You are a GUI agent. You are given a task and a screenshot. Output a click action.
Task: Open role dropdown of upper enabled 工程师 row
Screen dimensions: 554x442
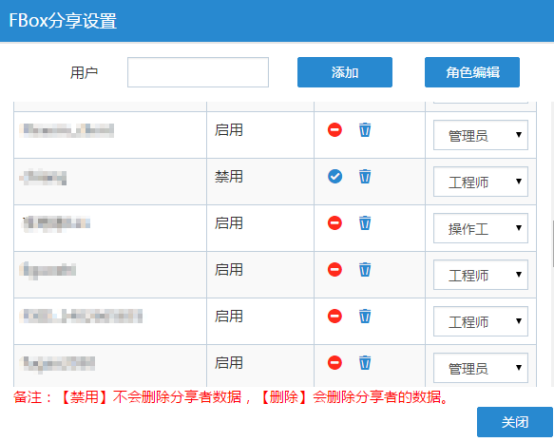481,275
